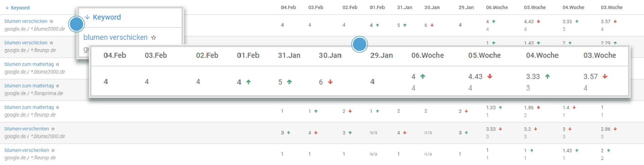The height and width of the screenshot is (165, 644).
Task: Star blumen verschicken in the blume2000.de table row
Action: 51,21
